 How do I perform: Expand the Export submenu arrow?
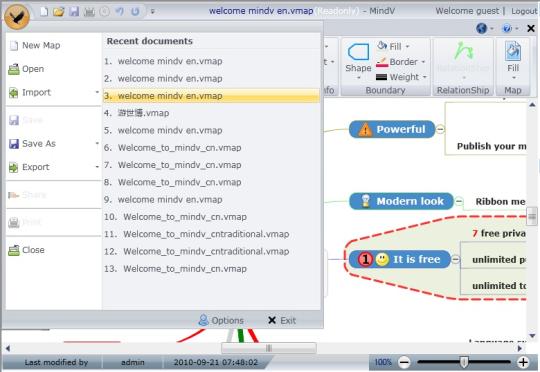click(97, 167)
